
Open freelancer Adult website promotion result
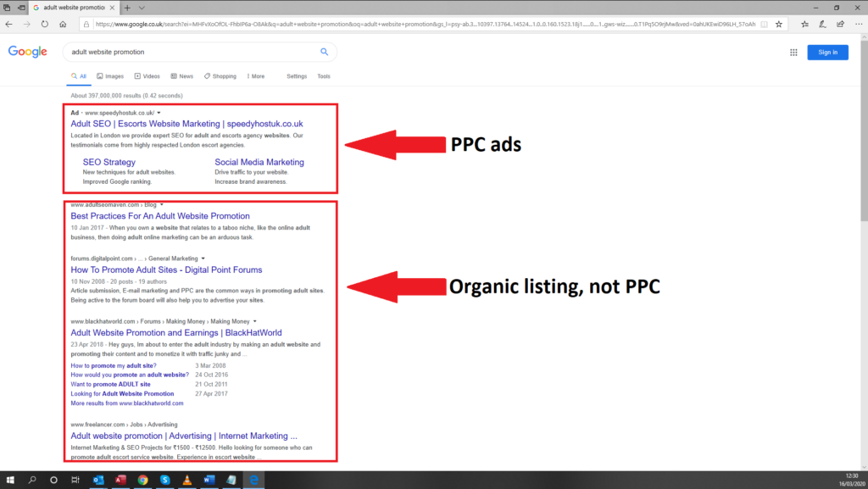(184, 436)
